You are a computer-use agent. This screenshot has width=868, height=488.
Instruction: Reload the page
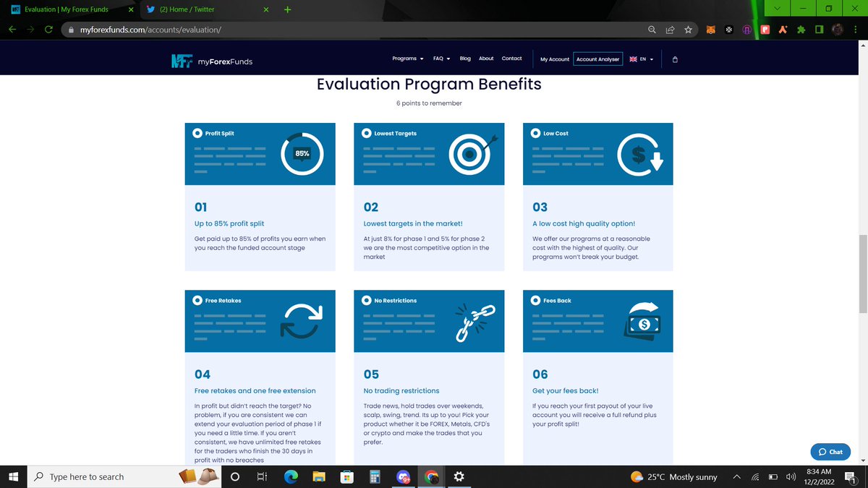(x=49, y=30)
